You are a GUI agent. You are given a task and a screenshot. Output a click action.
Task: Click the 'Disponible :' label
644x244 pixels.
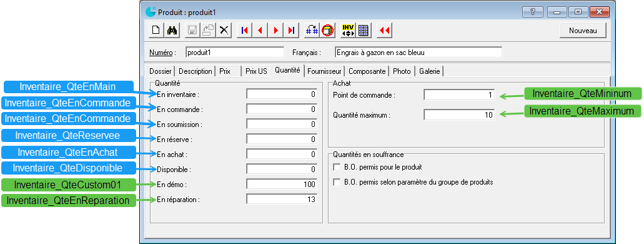click(x=174, y=170)
